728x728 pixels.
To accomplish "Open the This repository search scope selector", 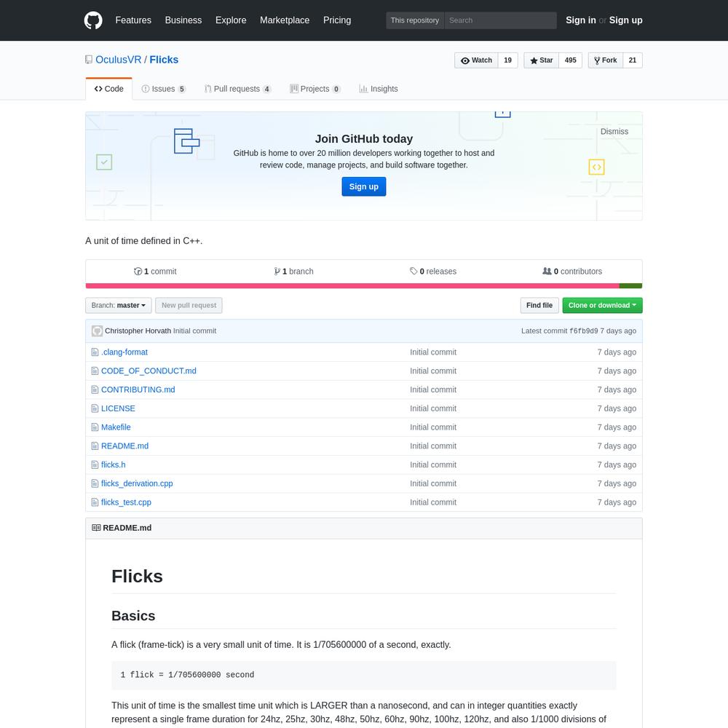I will tap(415, 20).
